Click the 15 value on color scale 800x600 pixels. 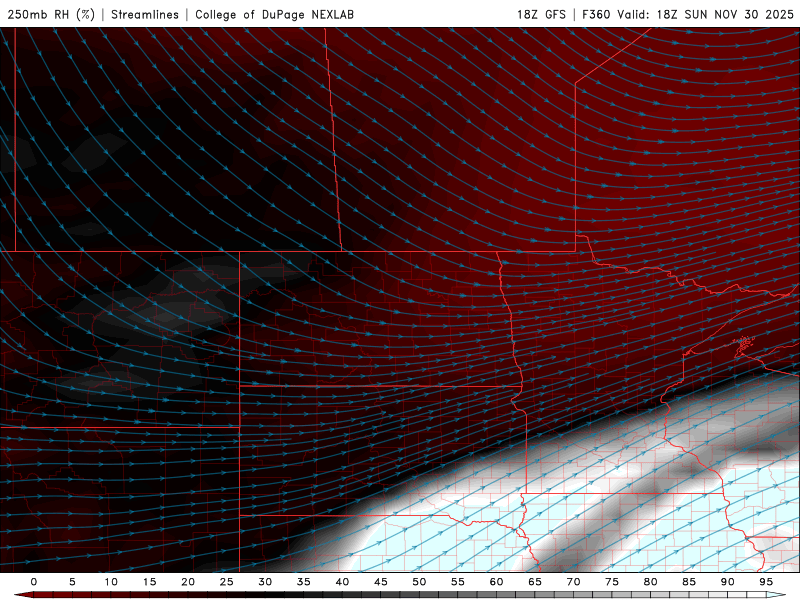click(x=149, y=582)
